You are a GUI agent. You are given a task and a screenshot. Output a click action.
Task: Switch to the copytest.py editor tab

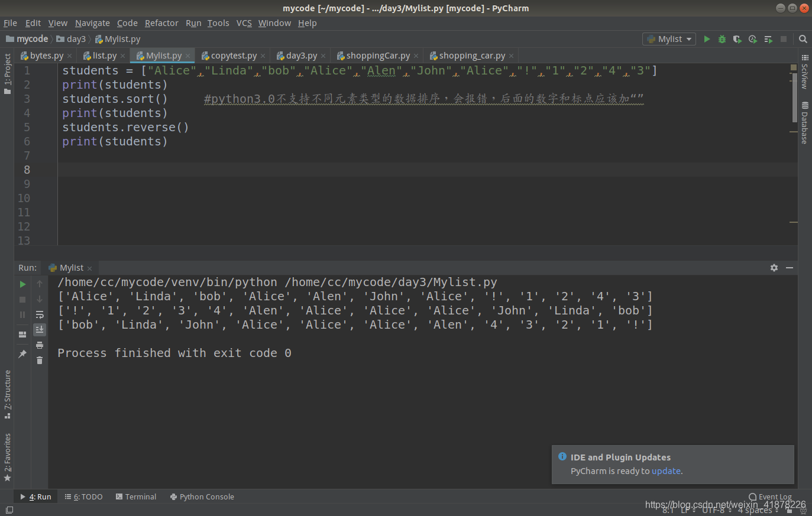234,56
